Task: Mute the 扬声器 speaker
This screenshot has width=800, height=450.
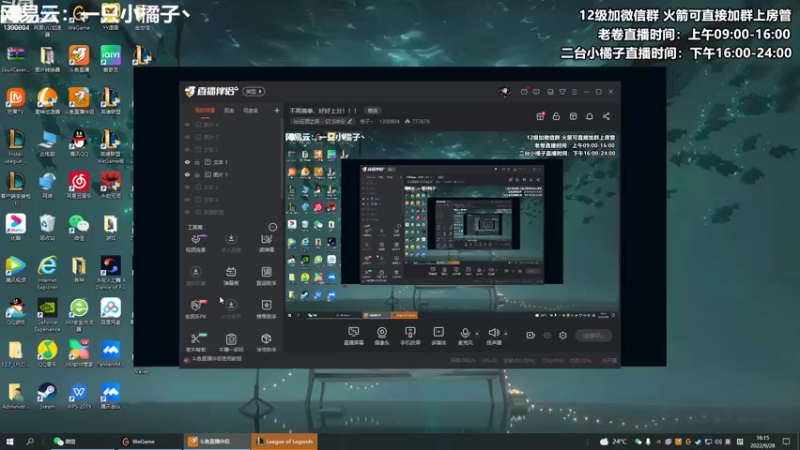Action: coord(493,336)
